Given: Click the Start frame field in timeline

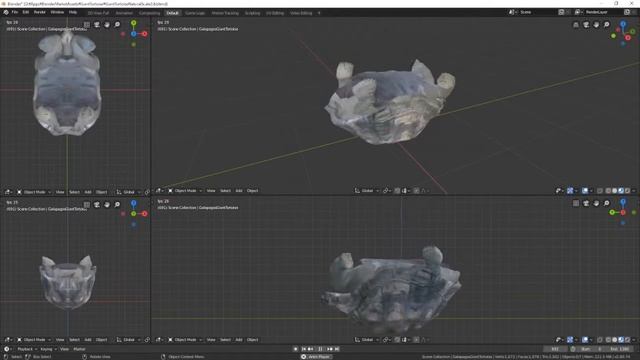Looking at the screenshot, I should [591, 349].
